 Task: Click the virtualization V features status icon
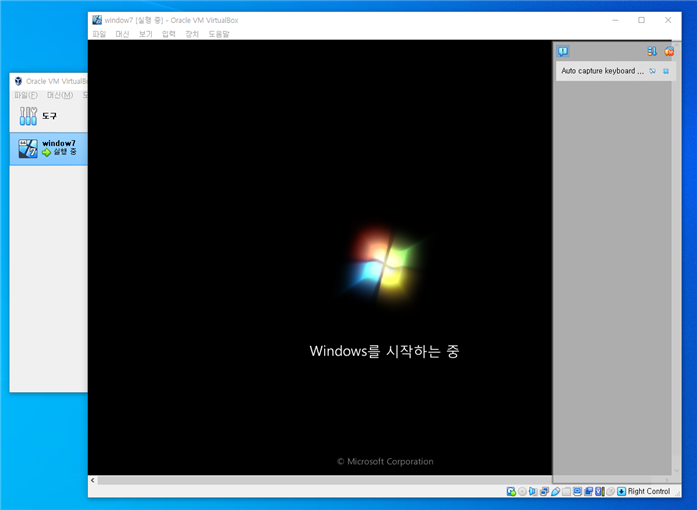click(x=600, y=491)
